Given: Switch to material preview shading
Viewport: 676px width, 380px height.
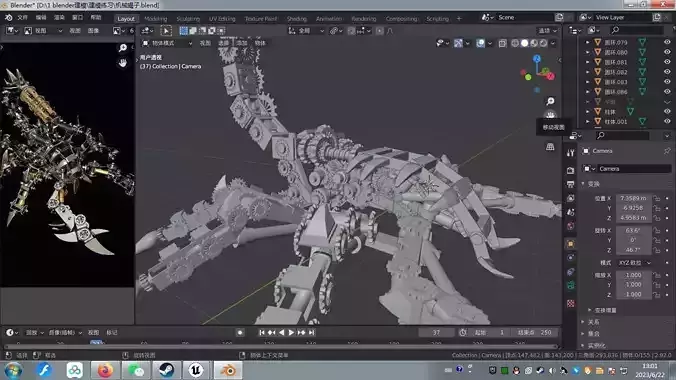Looking at the screenshot, I should pyautogui.click(x=534, y=43).
